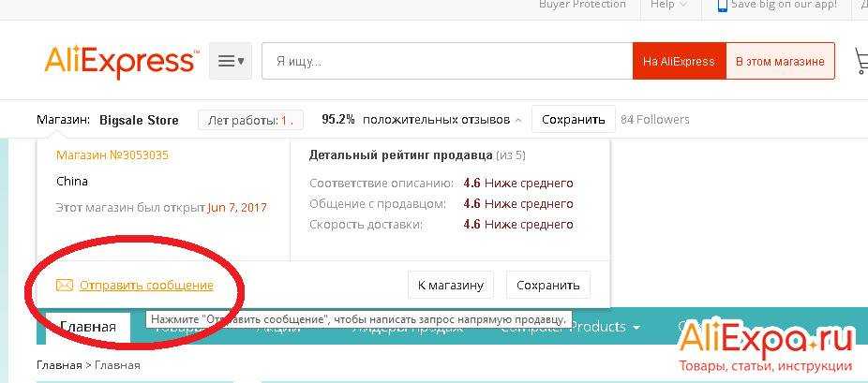Open the 'Отправить сообщение' link
Viewport: 868px width, 383px height.
click(x=146, y=286)
